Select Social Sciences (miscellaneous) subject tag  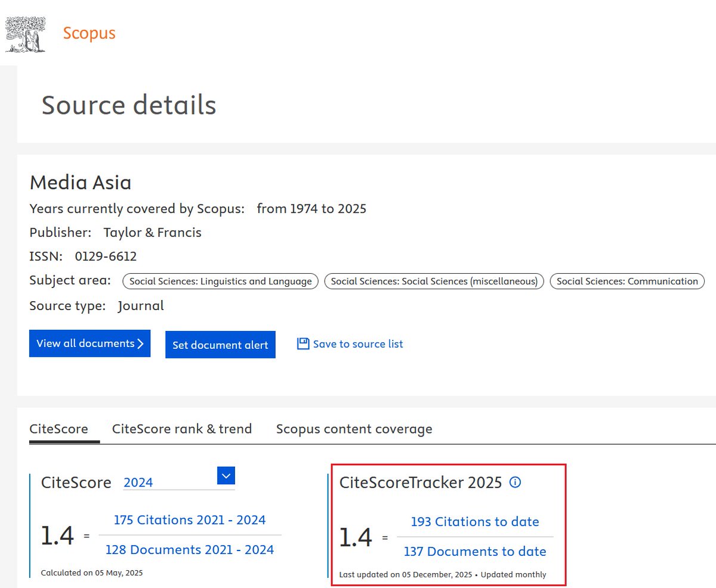click(434, 281)
